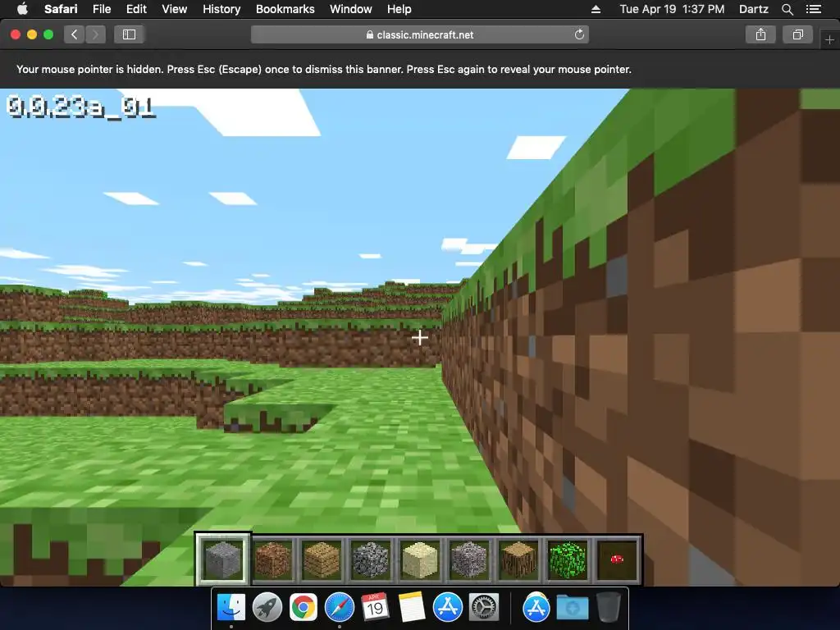
Task: Go back with Safari back arrow
Action: [x=75, y=34]
